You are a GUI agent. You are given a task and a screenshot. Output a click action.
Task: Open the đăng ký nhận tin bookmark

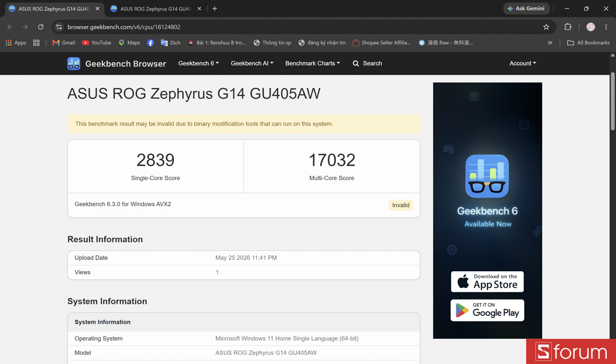pos(322,43)
